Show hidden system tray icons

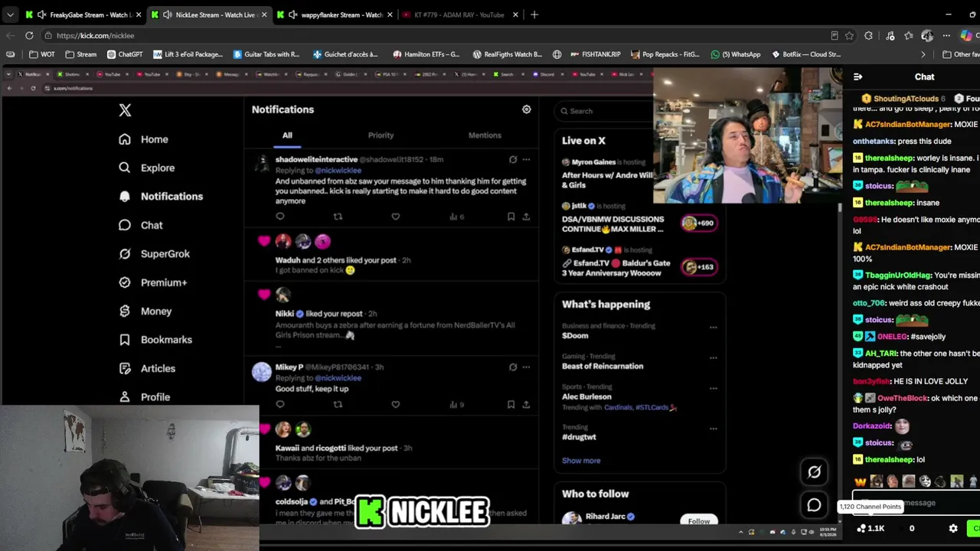(x=740, y=531)
